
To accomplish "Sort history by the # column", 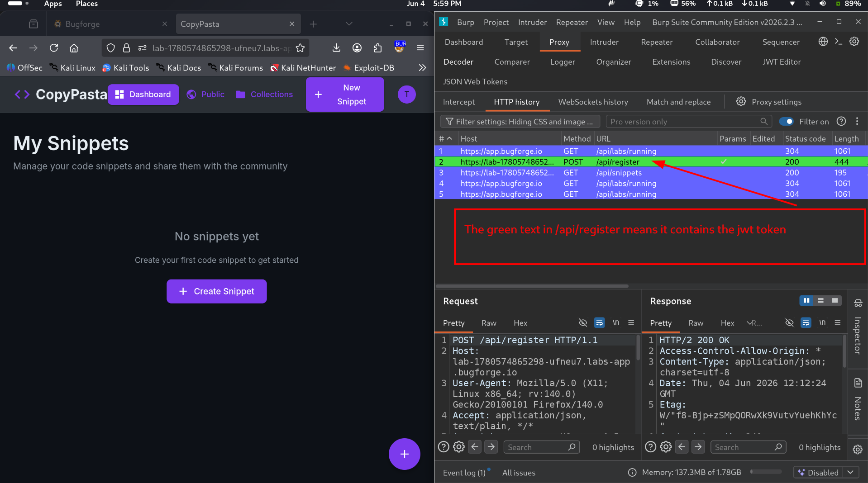I will pyautogui.click(x=446, y=138).
